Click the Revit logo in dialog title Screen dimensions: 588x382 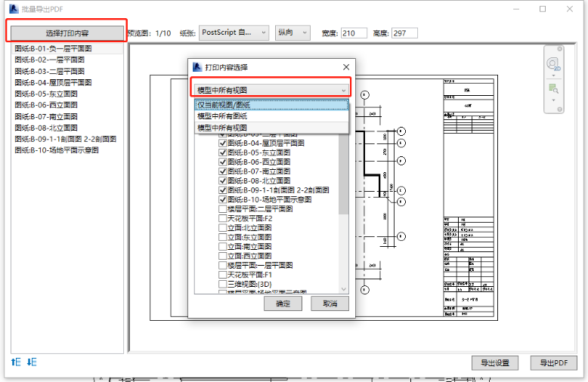(x=197, y=67)
